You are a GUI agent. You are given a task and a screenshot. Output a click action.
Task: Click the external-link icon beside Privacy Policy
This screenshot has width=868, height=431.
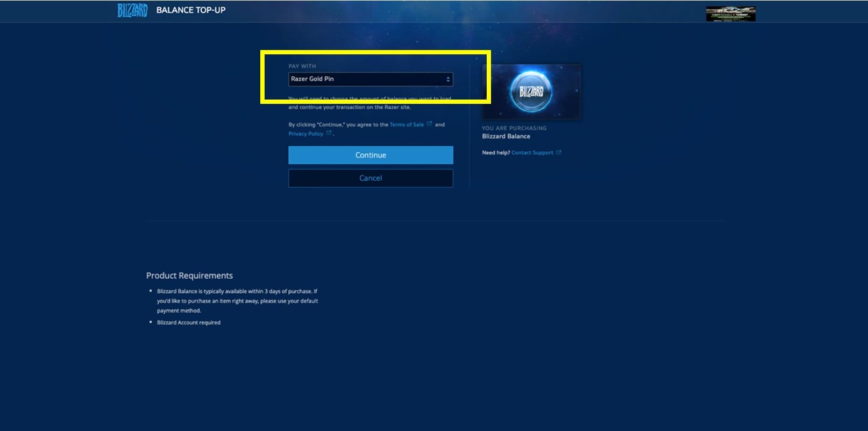pos(329,133)
